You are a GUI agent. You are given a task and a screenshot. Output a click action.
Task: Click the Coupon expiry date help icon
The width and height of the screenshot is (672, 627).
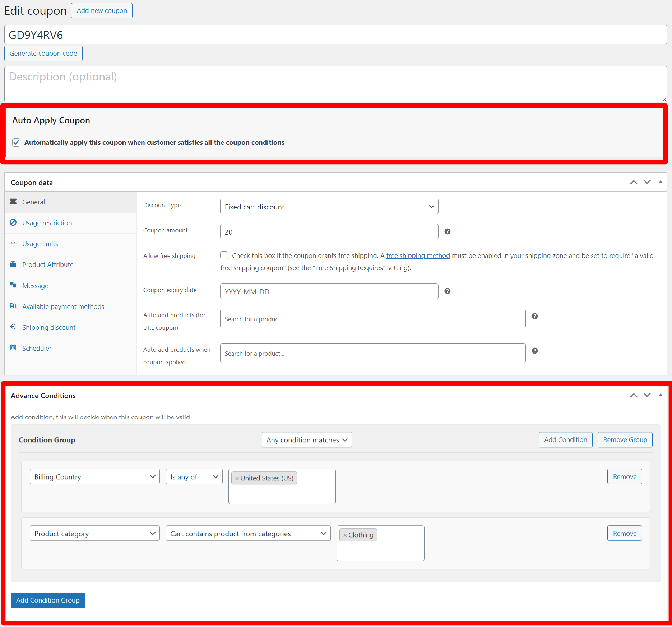pos(448,291)
